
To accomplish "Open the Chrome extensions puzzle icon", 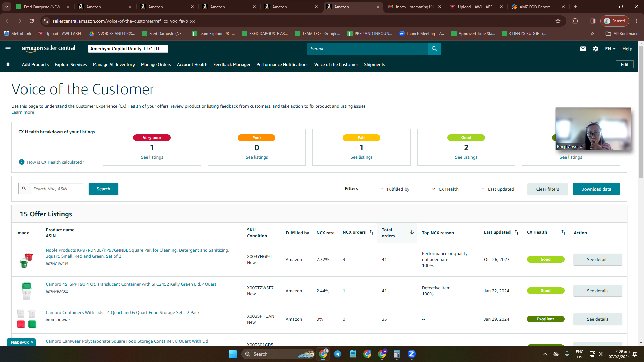I will [x=575, y=21].
